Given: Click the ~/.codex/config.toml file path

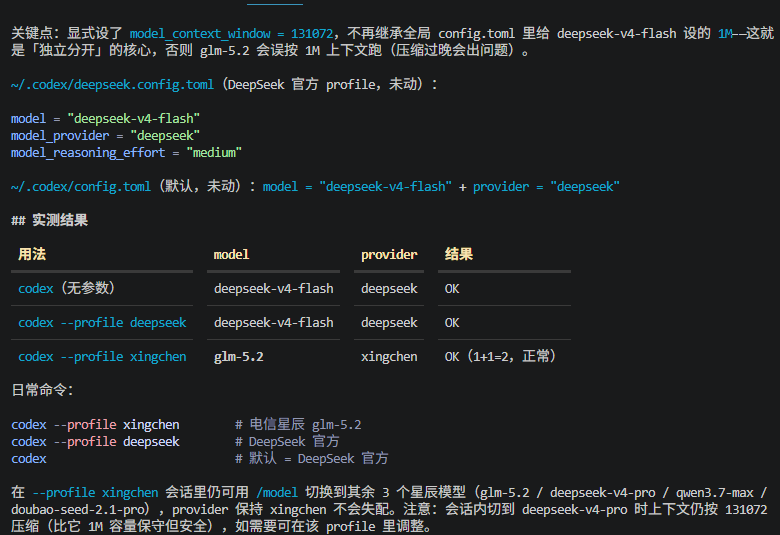Looking at the screenshot, I should (x=81, y=187).
